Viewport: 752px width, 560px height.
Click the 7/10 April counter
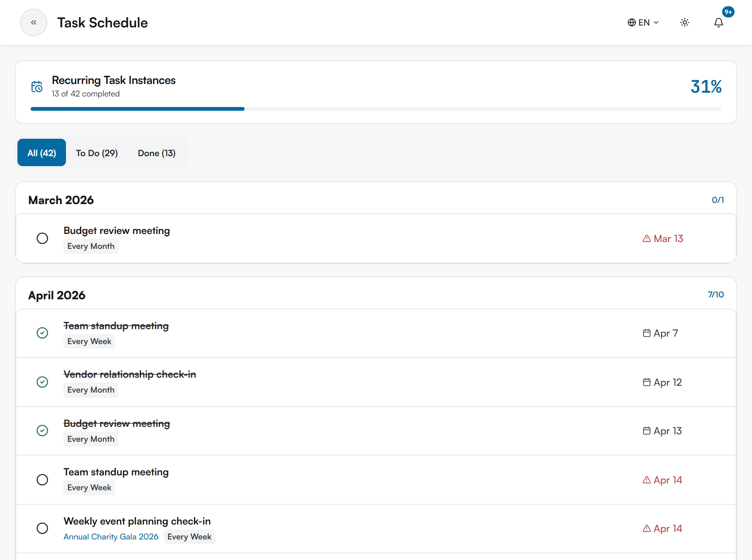tap(715, 294)
